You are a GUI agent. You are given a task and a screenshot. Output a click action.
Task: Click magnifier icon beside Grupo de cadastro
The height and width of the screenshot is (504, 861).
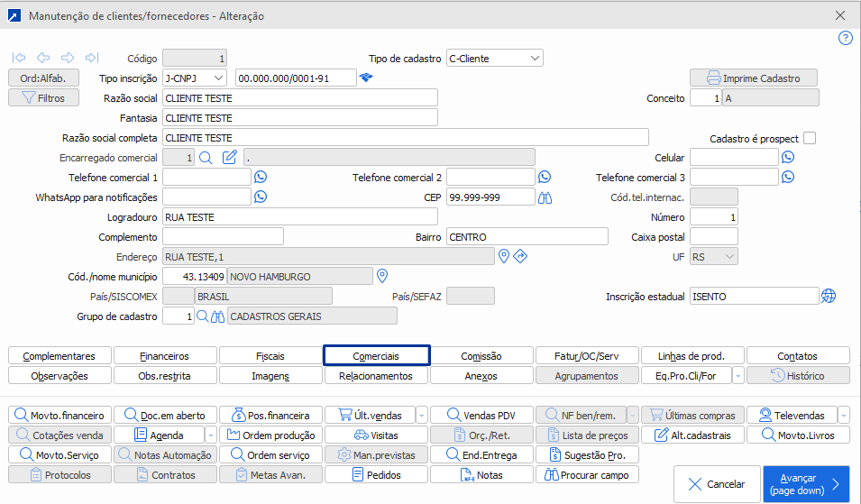pyautogui.click(x=204, y=316)
